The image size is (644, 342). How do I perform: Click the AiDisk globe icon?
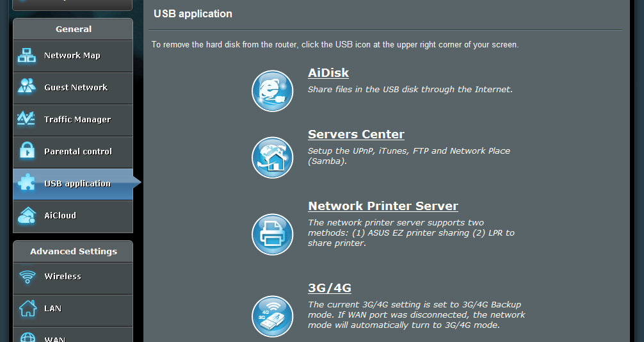click(272, 91)
